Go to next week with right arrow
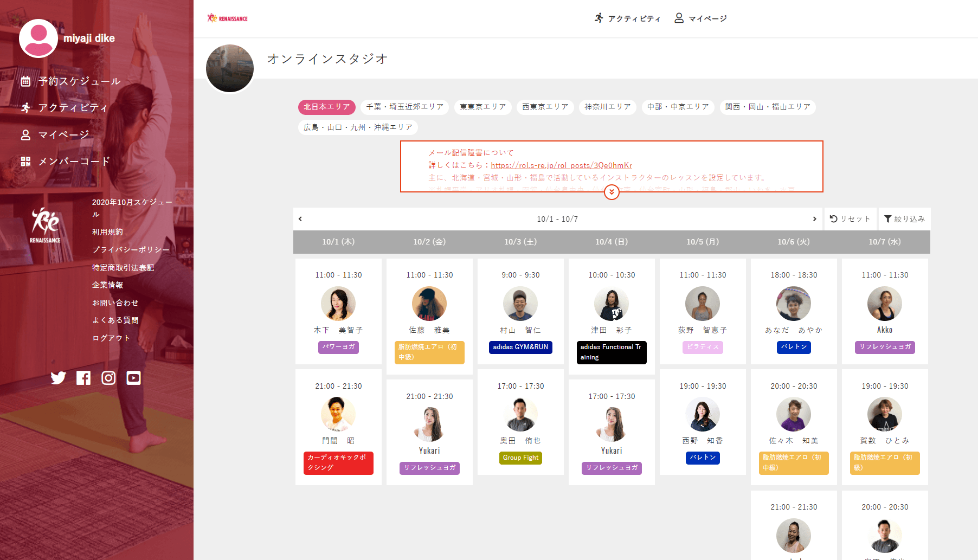978x560 pixels. (x=814, y=219)
